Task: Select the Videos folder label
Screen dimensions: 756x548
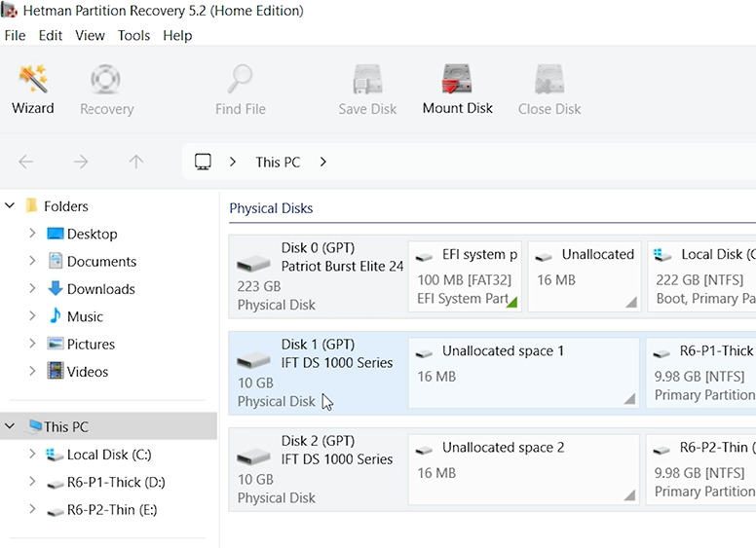Action: coord(88,371)
